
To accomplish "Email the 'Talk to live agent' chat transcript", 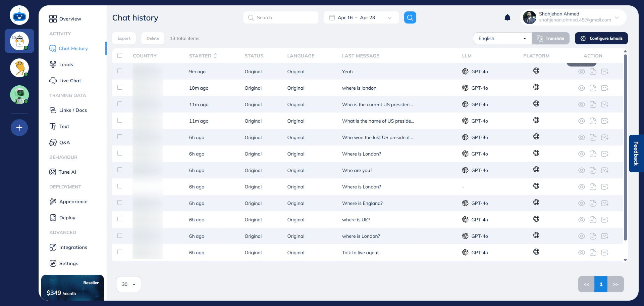I will click(605, 252).
